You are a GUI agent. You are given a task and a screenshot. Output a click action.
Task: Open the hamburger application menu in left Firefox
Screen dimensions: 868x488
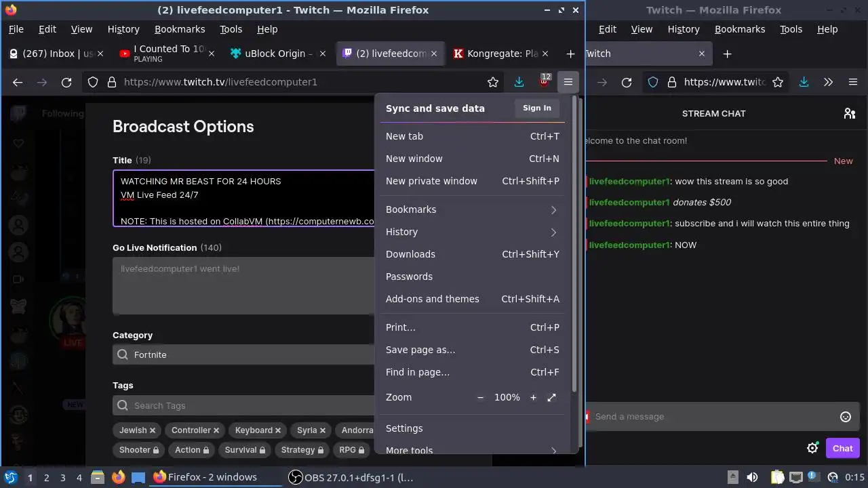(568, 82)
